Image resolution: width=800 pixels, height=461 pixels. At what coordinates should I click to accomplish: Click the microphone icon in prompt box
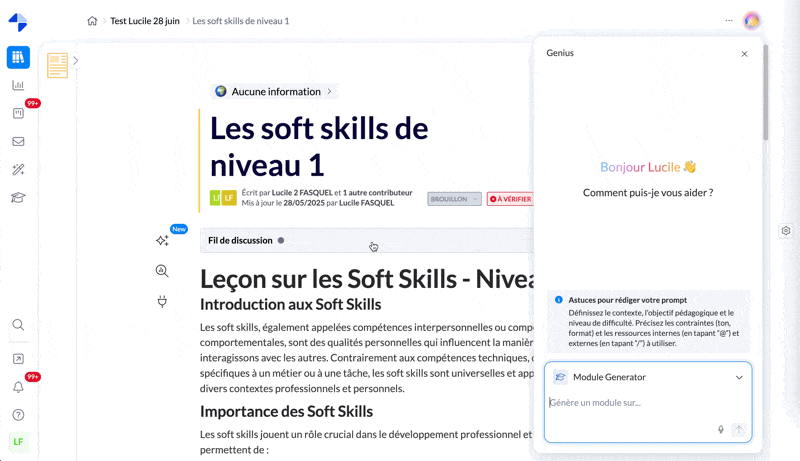tap(720, 430)
